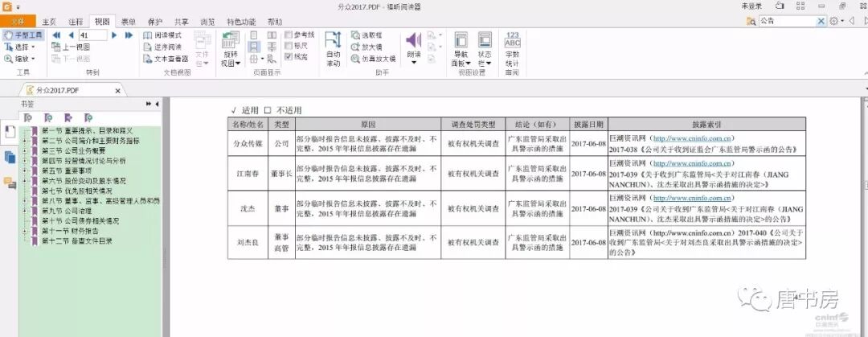Go to the first page arrow
The image size is (868, 337).
click(x=56, y=35)
